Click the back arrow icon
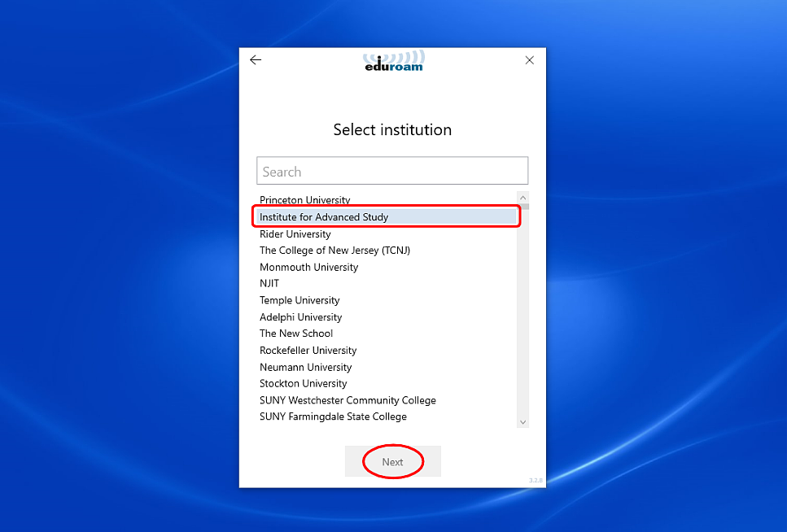This screenshot has width=787, height=532. (x=256, y=60)
